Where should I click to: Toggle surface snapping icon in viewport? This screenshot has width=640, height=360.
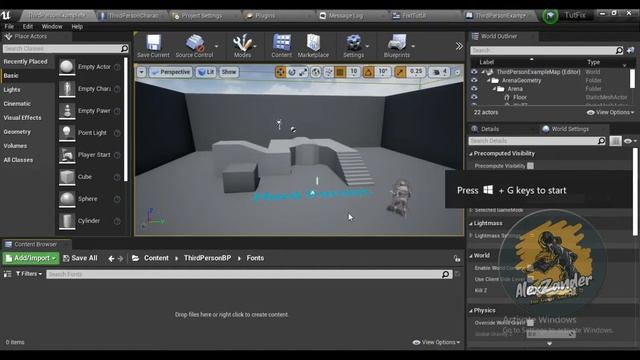[328, 72]
